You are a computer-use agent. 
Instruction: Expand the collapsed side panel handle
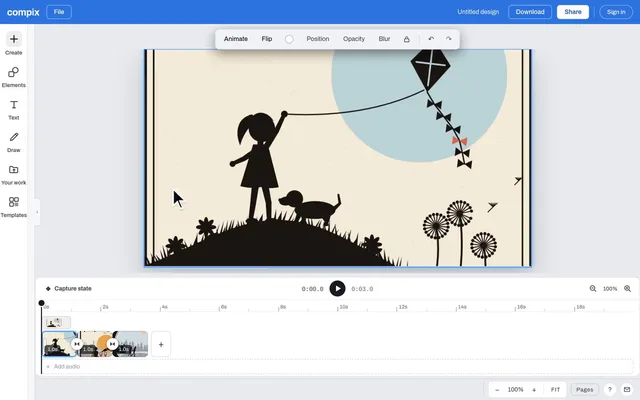pyautogui.click(x=37, y=212)
